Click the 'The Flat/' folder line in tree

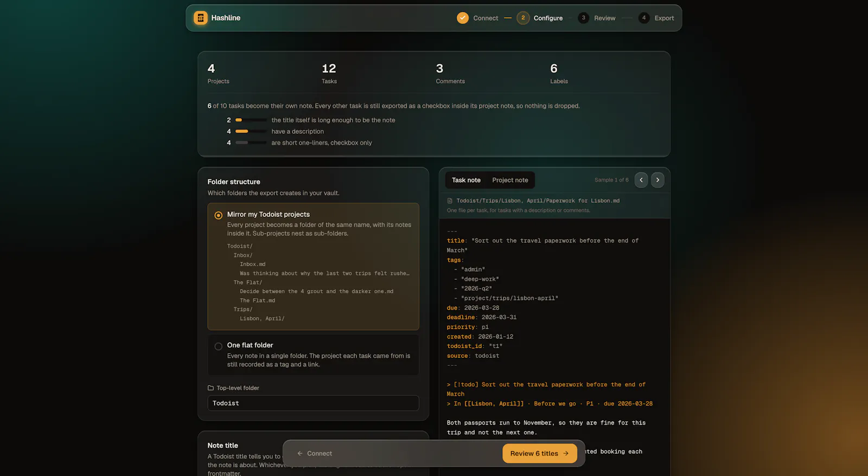248,282
